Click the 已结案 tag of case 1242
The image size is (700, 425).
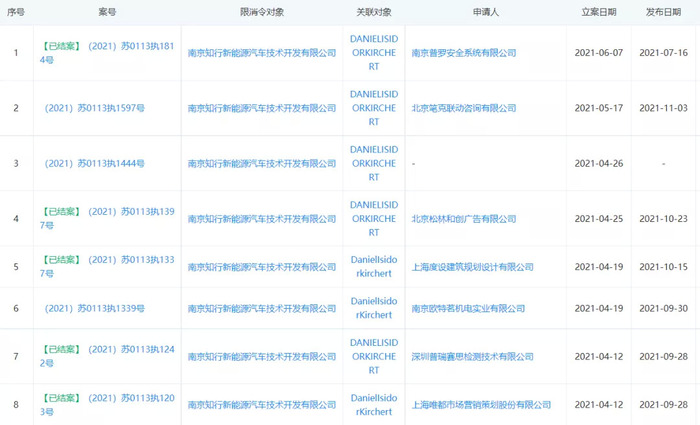62,350
